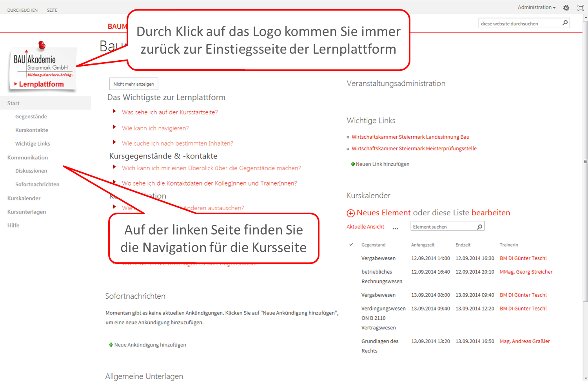Click the Kurskalender search magnifier icon
The width and height of the screenshot is (588, 381).
point(479,227)
